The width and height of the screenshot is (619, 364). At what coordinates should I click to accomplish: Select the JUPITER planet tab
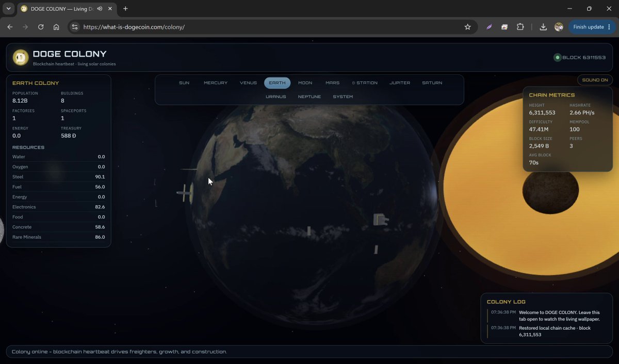tap(400, 83)
